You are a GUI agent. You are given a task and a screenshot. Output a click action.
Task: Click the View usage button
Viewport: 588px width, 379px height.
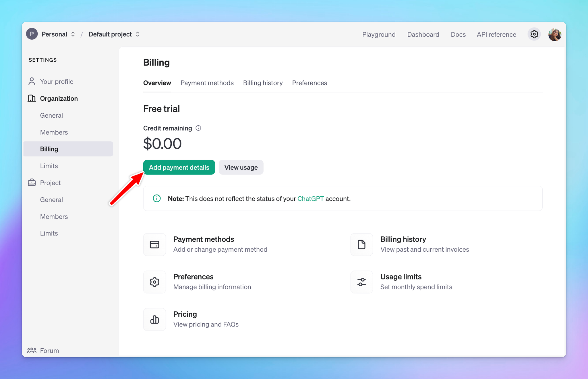click(241, 167)
